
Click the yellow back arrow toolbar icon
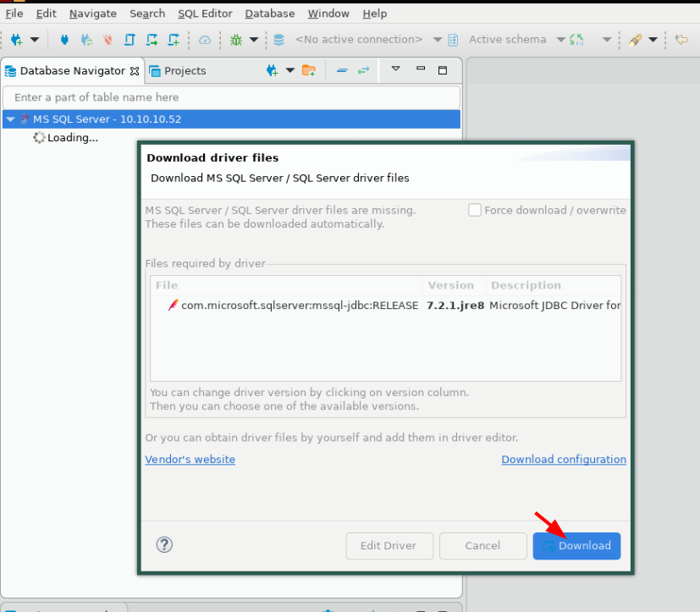click(x=681, y=40)
